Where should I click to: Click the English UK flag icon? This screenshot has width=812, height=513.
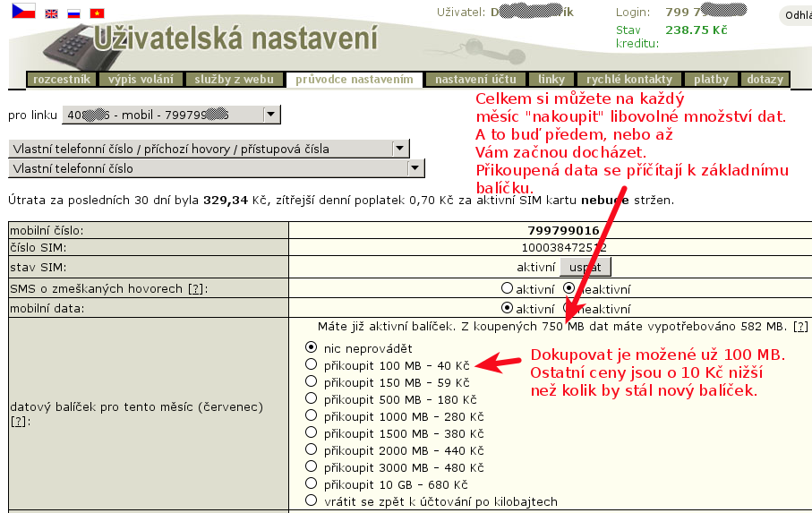coord(52,13)
